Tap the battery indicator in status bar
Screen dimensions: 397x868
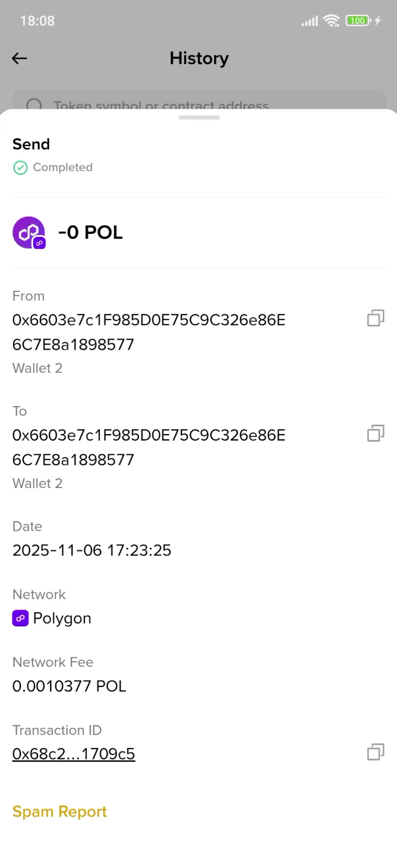(357, 20)
